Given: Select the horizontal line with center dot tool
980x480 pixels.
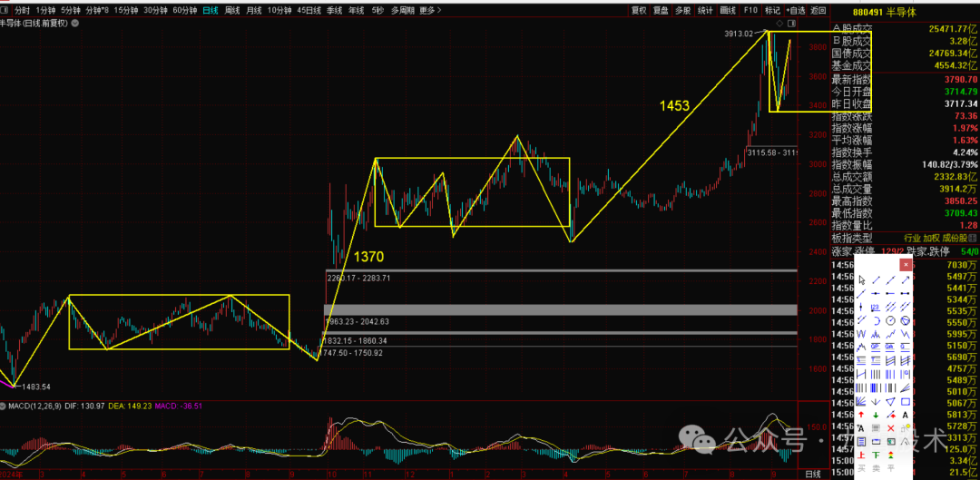Looking at the screenshot, I should pos(877,293).
